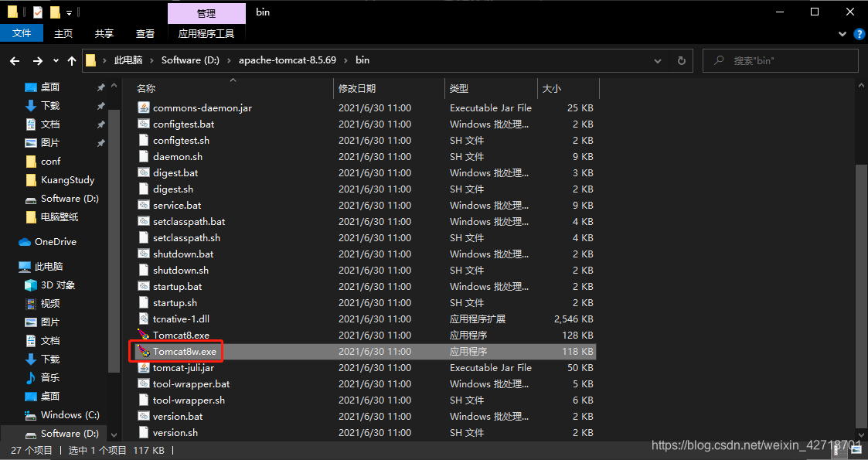The height and width of the screenshot is (460, 868).
Task: Click Software (D:) in the address bar
Action: [190, 60]
